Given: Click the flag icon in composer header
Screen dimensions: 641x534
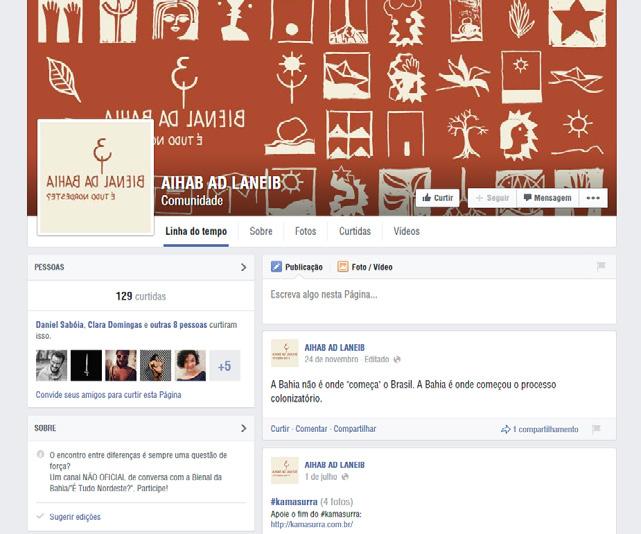Looking at the screenshot, I should click(601, 267).
